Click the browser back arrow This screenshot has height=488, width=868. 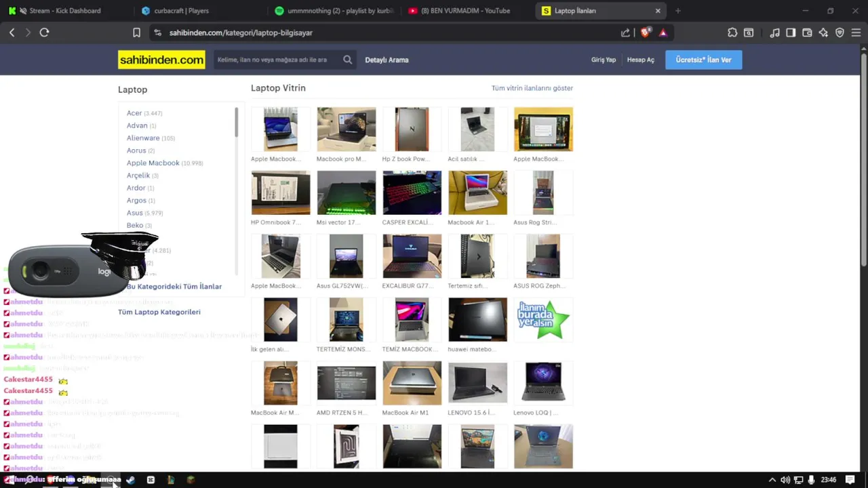point(12,33)
